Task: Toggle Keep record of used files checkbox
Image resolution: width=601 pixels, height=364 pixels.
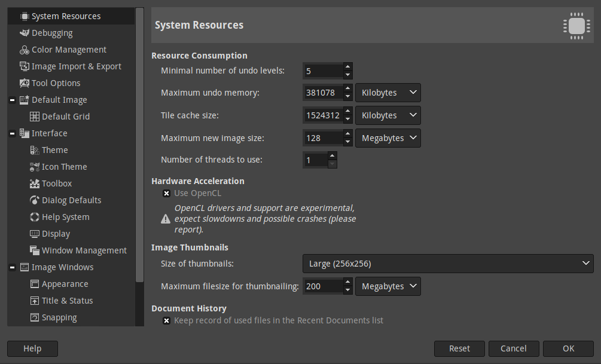Action: pos(166,321)
